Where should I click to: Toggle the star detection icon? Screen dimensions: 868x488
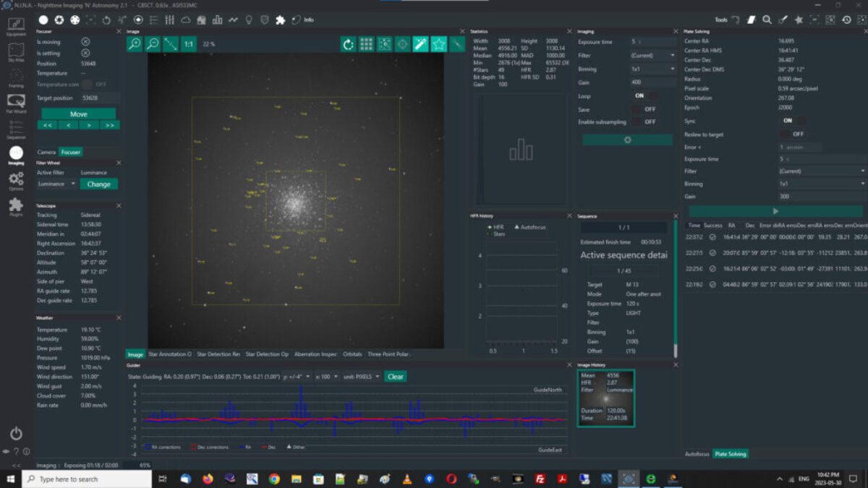pos(438,44)
